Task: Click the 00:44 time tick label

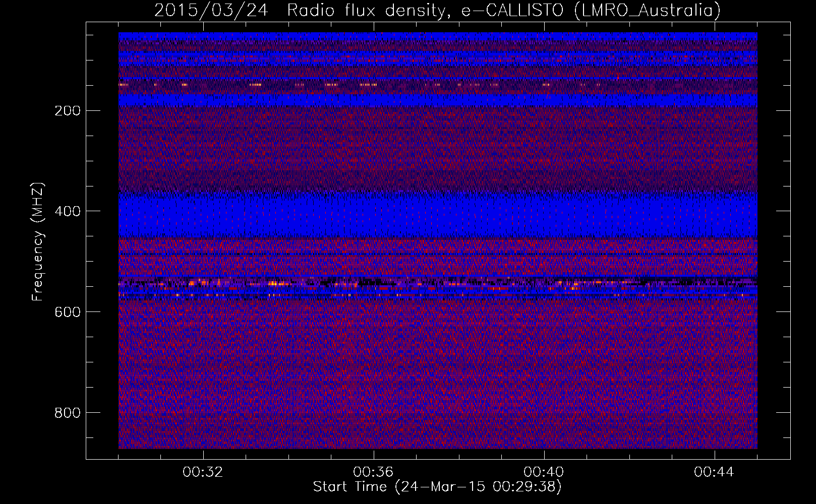Action: [x=715, y=472]
